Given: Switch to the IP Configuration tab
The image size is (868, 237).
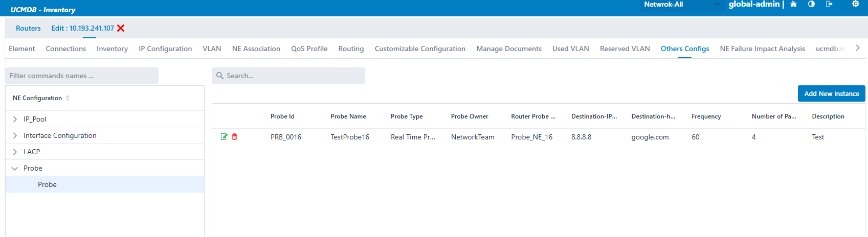Looking at the screenshot, I should 165,49.
